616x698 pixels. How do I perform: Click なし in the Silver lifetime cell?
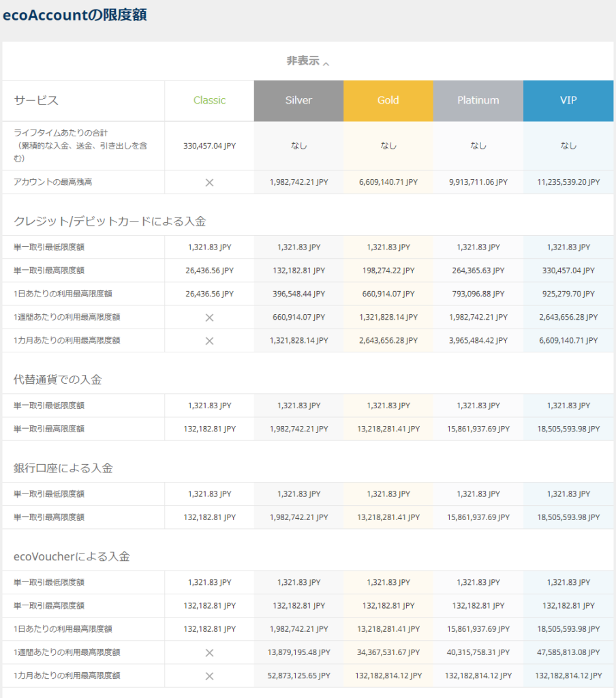point(298,146)
